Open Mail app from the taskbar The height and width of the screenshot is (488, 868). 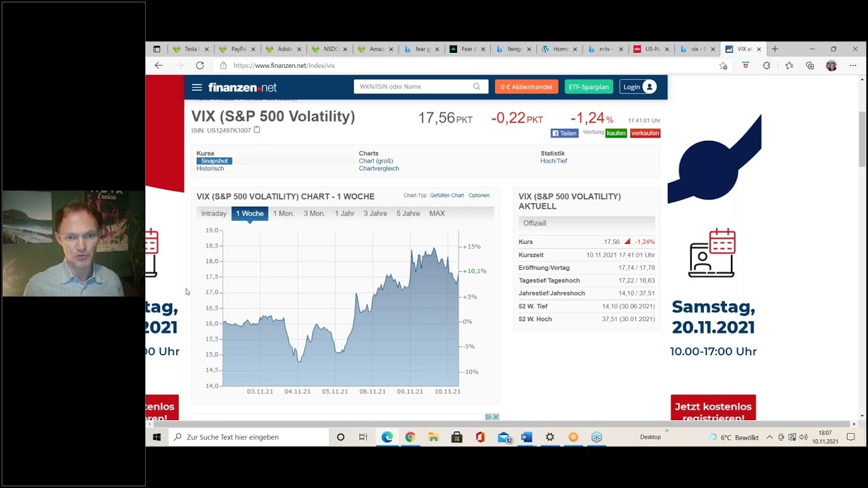click(x=504, y=438)
